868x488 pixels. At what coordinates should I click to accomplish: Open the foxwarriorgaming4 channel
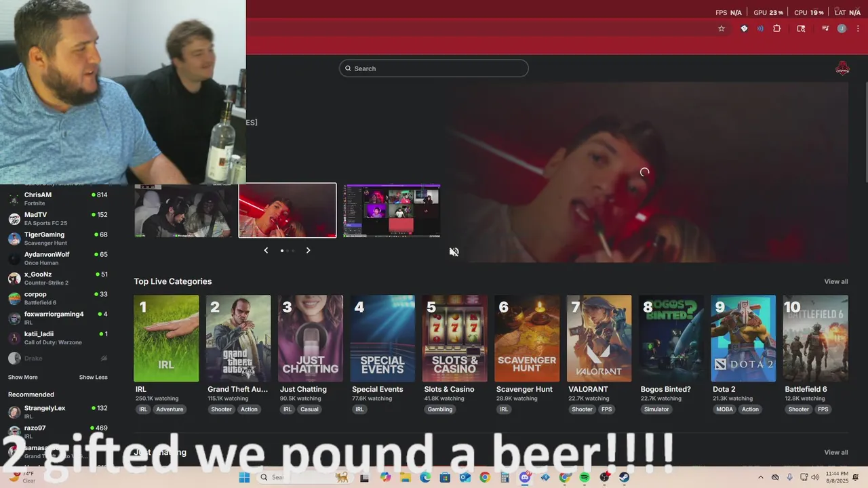tap(58, 318)
